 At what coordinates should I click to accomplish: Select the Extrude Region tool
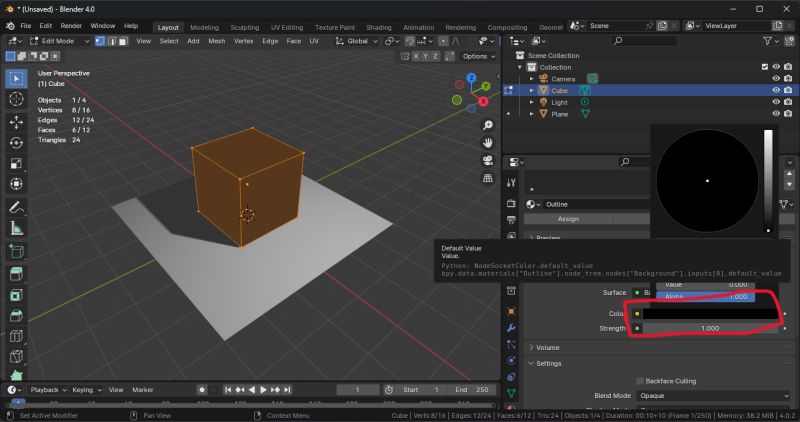[x=16, y=274]
